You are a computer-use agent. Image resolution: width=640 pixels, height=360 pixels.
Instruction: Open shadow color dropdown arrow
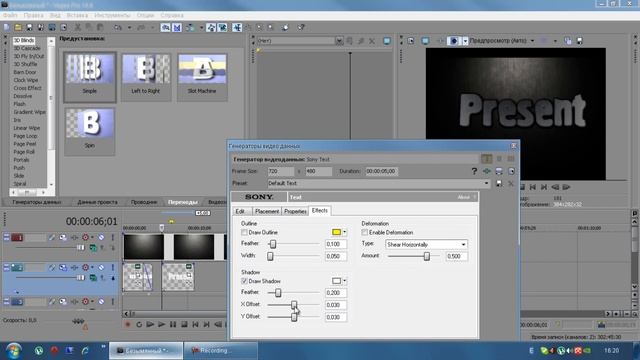344,281
